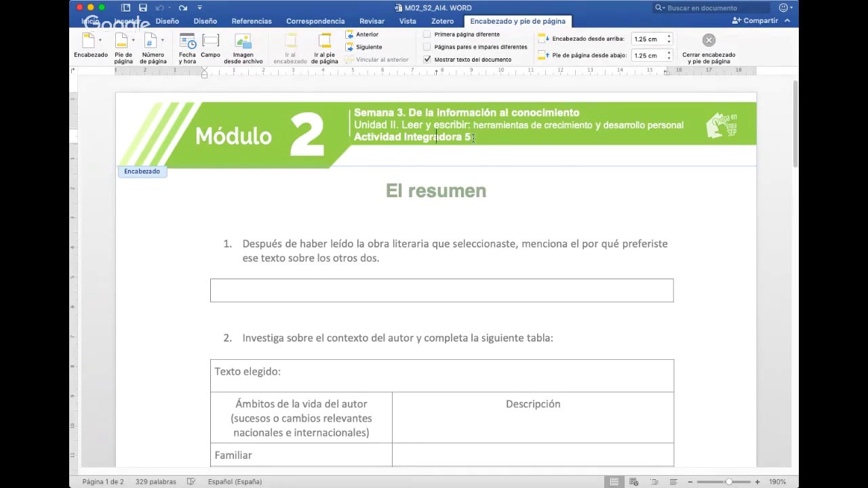Click the Encabezado desde arriba value field
The height and width of the screenshot is (488, 868).
point(648,39)
